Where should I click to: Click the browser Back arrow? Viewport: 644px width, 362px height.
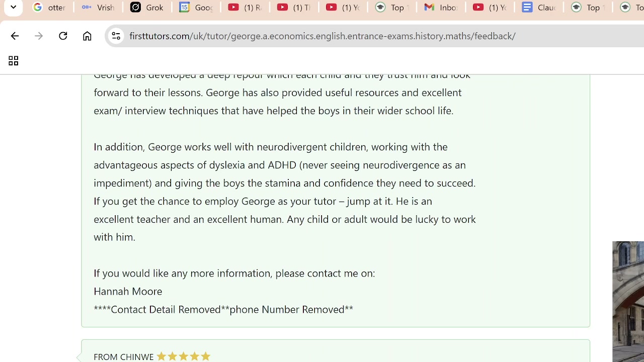pyautogui.click(x=15, y=36)
